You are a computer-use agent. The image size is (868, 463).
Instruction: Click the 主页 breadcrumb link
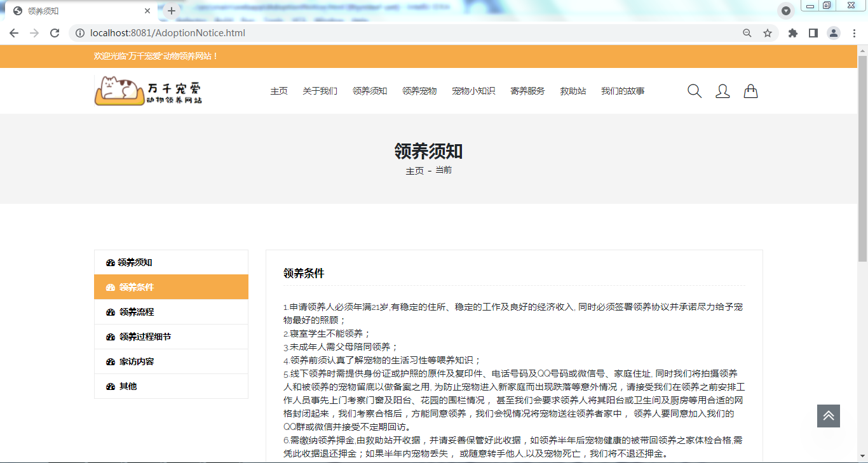click(415, 171)
